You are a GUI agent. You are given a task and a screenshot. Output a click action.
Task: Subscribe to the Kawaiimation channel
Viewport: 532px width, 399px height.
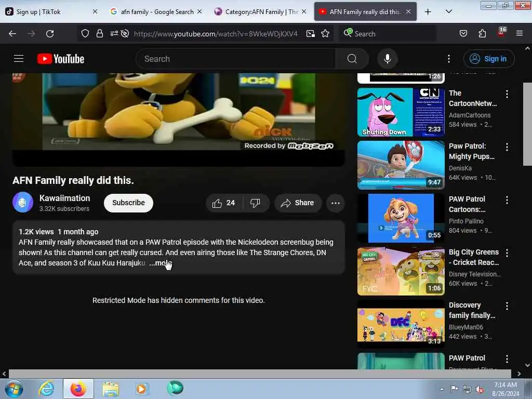128,203
